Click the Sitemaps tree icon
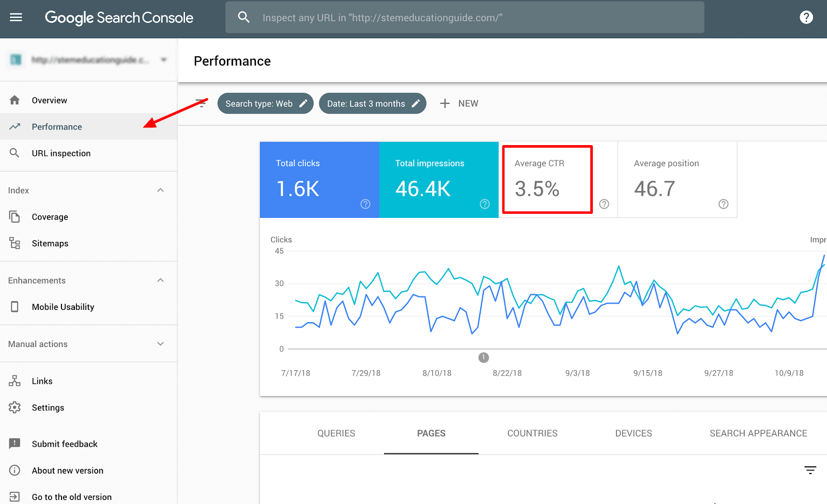 (14, 243)
